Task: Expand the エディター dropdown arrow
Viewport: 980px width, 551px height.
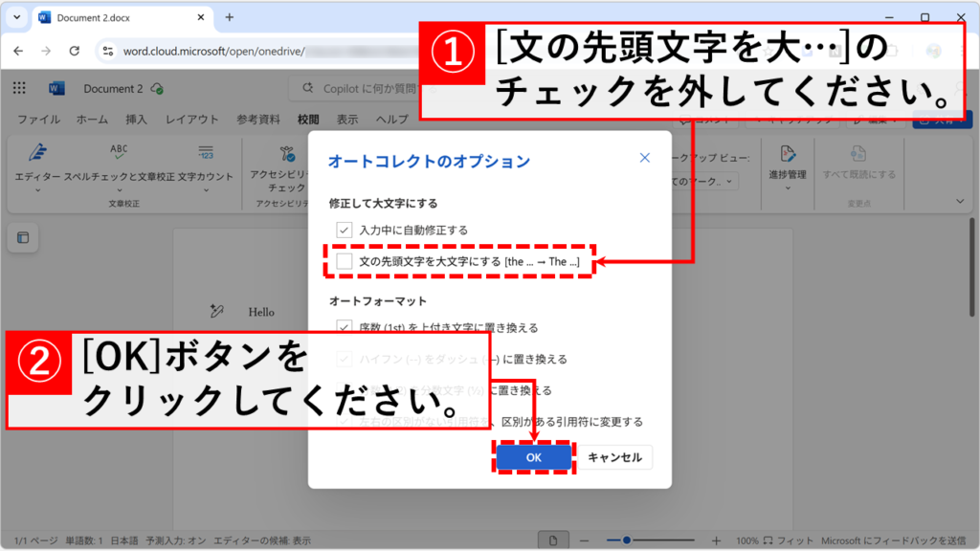Action: click(37, 190)
